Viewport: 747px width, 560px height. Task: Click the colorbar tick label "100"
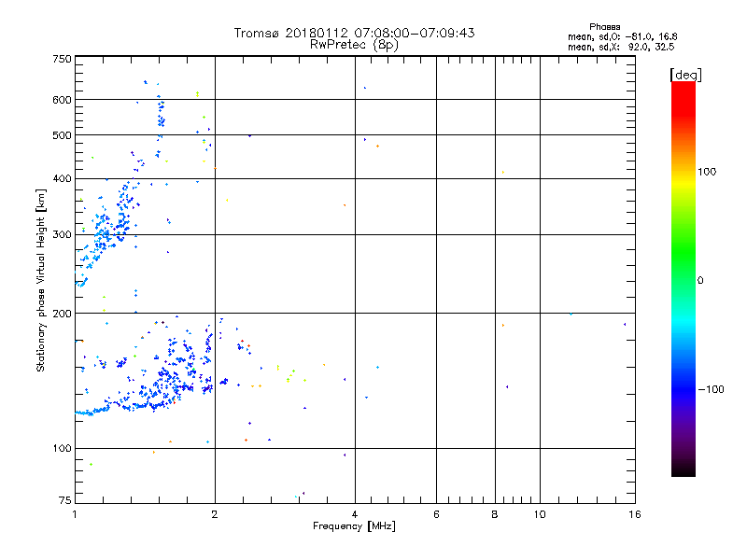(707, 172)
